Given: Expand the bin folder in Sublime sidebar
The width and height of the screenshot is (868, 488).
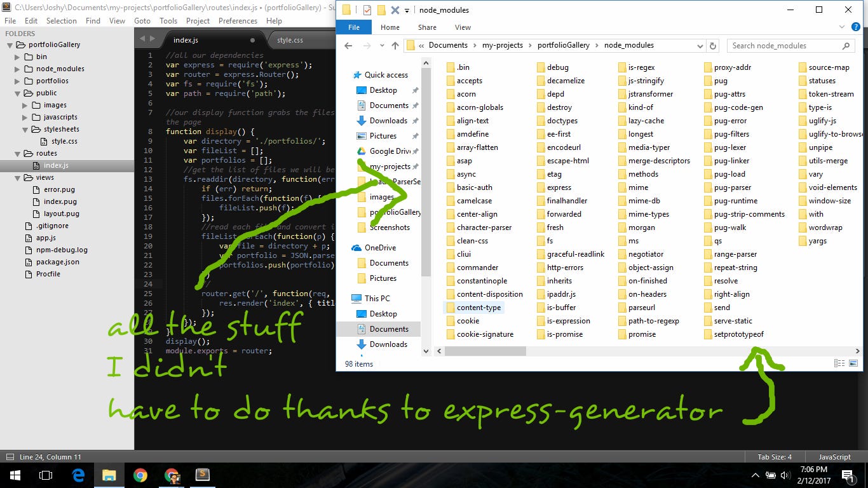Looking at the screenshot, I should 17,57.
